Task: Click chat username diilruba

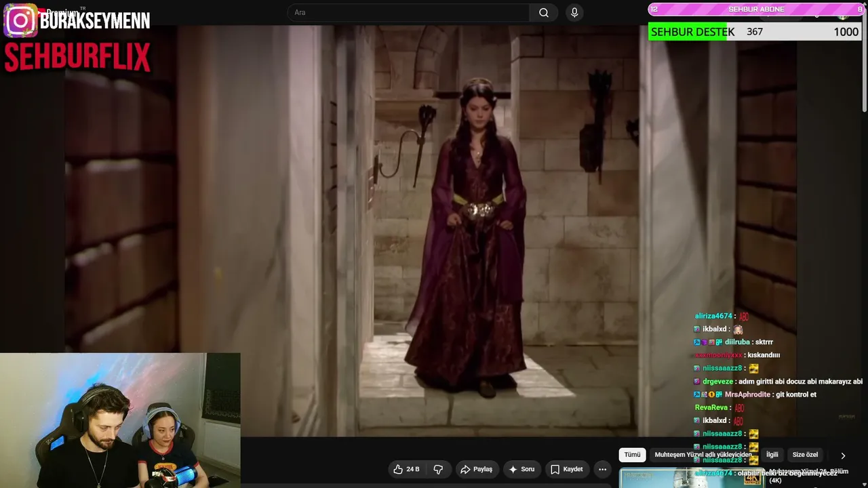Action: click(x=736, y=342)
